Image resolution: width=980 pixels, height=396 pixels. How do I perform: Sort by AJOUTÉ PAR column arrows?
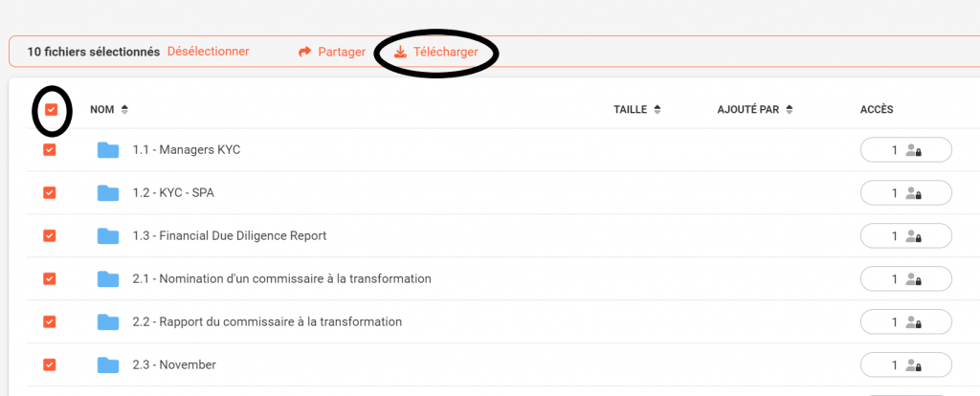point(790,110)
